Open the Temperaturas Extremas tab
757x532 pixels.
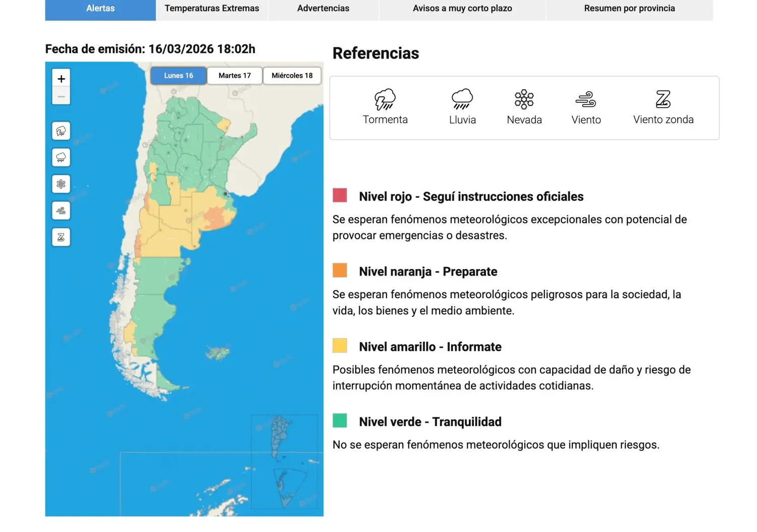tap(212, 9)
